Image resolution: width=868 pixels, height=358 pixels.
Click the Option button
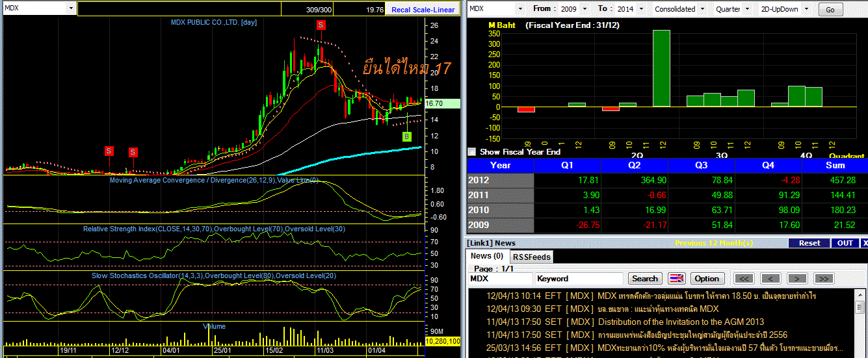(707, 278)
